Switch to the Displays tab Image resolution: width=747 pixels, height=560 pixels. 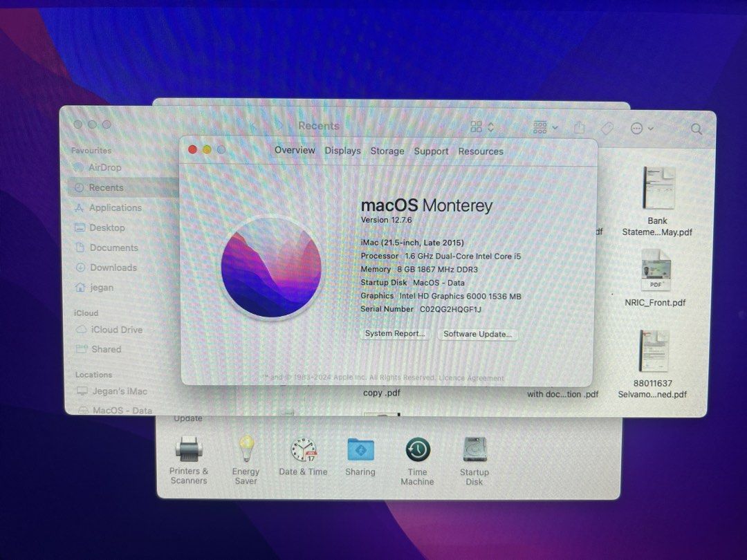tap(342, 151)
